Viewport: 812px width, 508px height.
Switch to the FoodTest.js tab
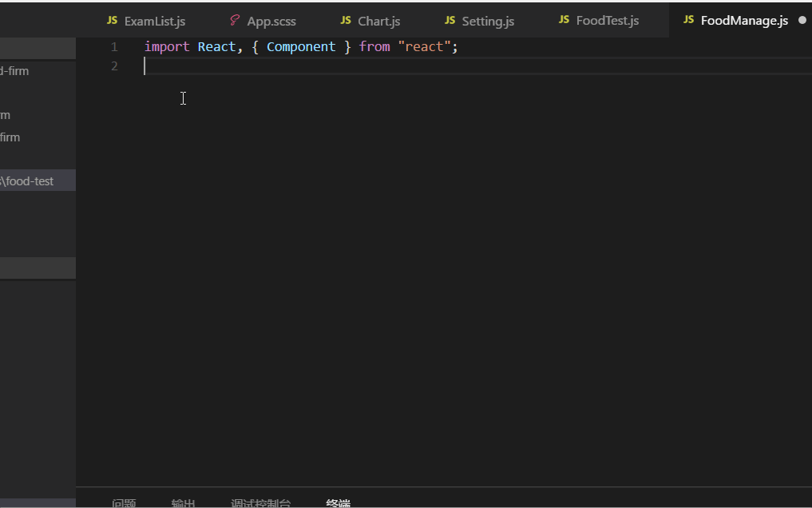click(x=607, y=20)
